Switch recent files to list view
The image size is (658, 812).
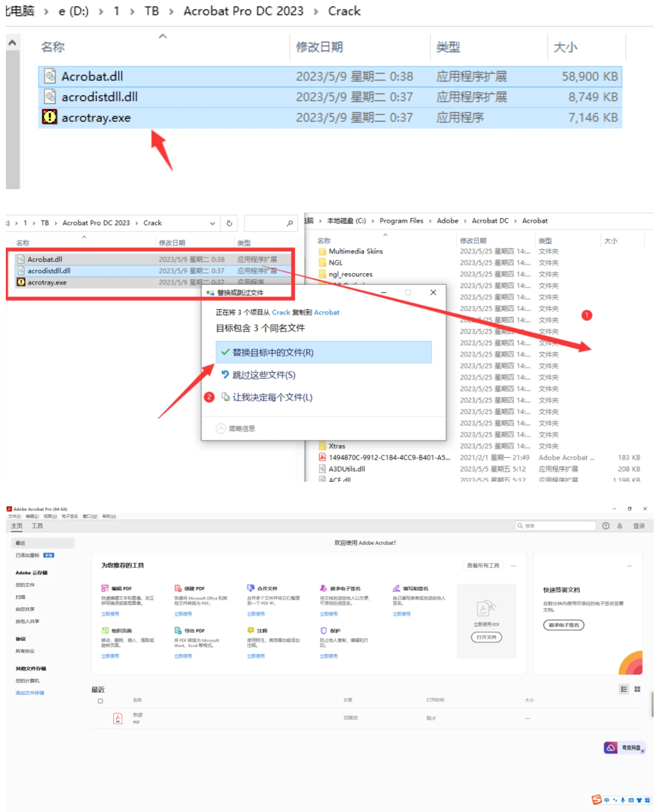(x=624, y=689)
